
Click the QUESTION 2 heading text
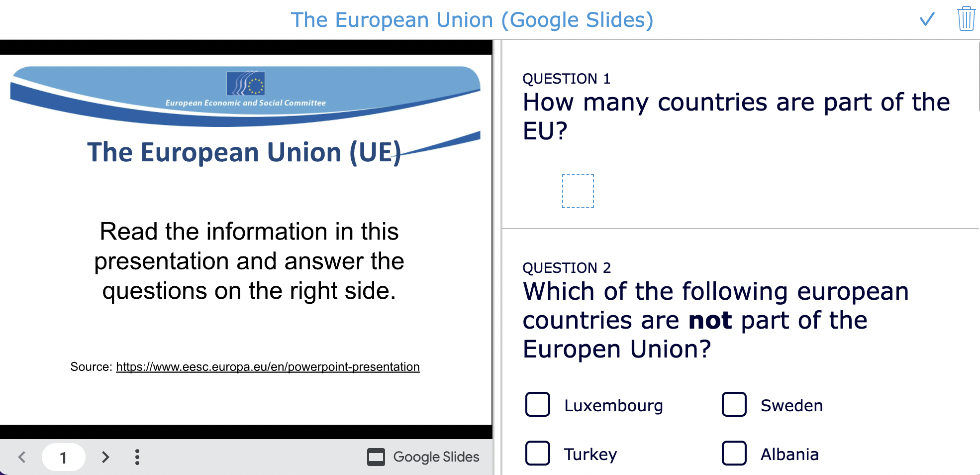(567, 267)
